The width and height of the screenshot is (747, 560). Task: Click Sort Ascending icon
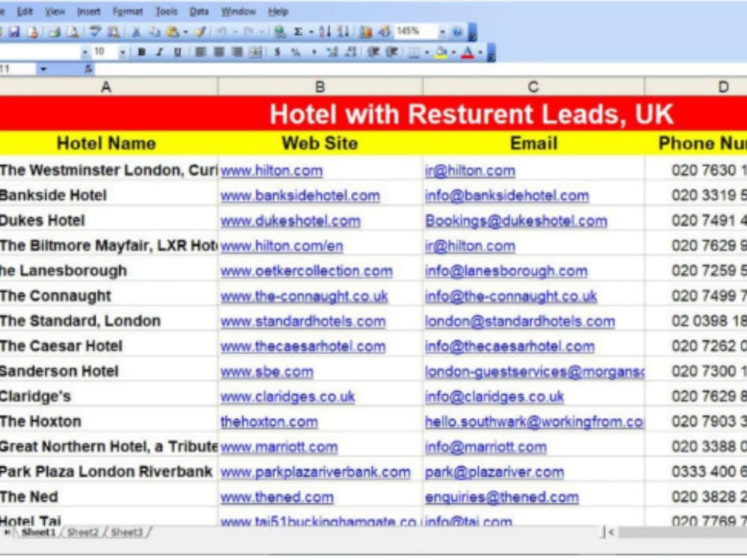pos(326,32)
